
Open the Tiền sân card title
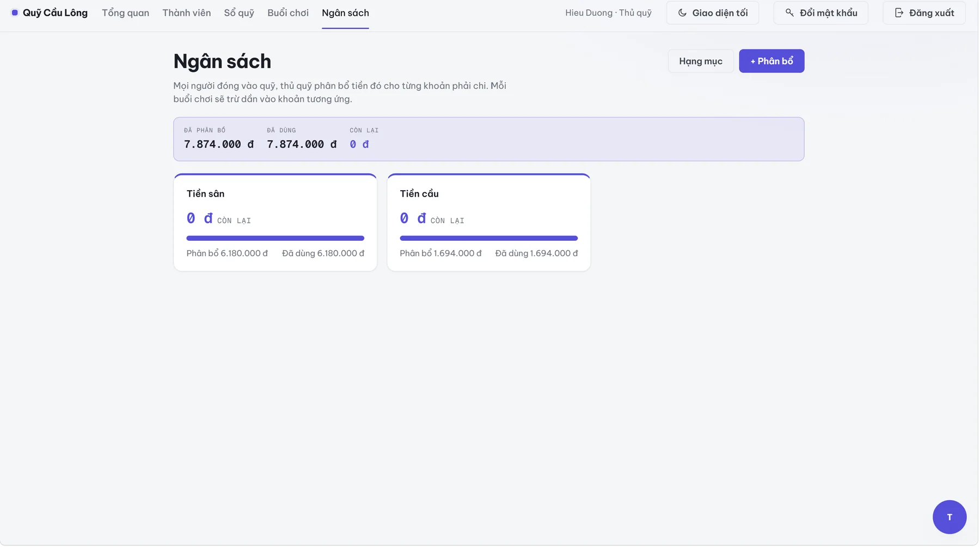[206, 194]
